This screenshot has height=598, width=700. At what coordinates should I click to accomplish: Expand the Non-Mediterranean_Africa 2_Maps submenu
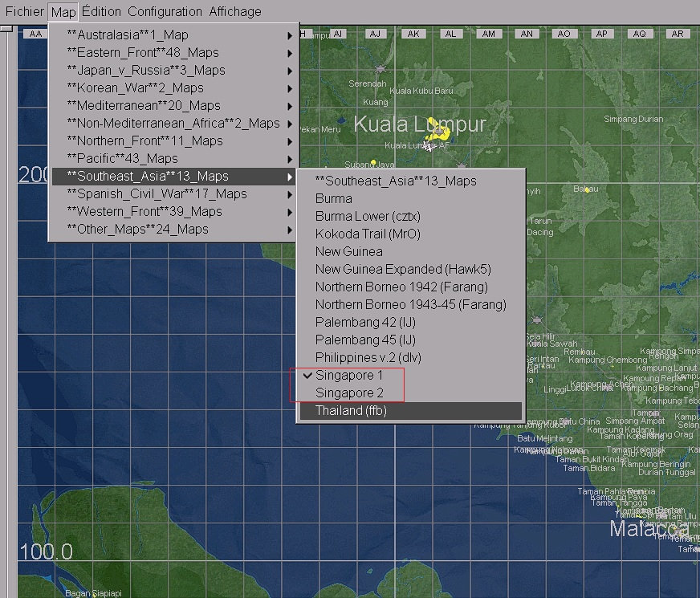coord(173,123)
